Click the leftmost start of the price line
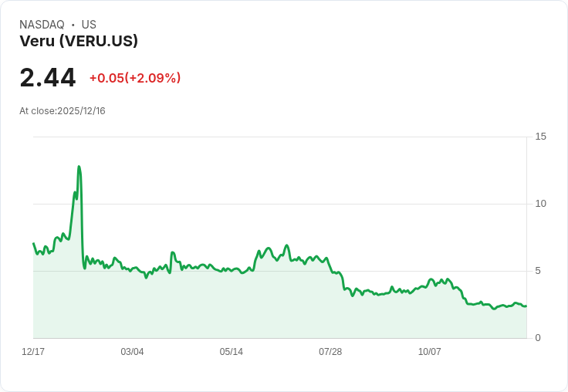 coord(33,244)
